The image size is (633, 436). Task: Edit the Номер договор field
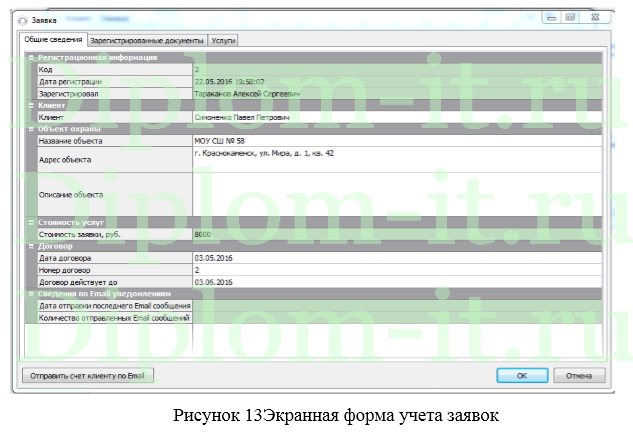click(397, 270)
